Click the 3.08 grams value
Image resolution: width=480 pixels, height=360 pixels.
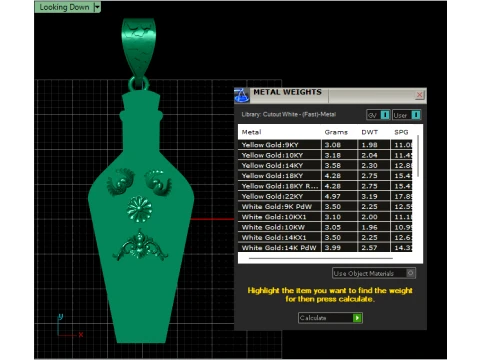click(x=333, y=145)
